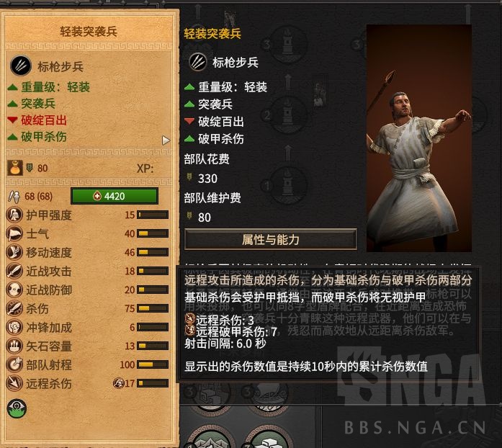Click the unit range target icon
502x448 pixels.
[x=14, y=364]
